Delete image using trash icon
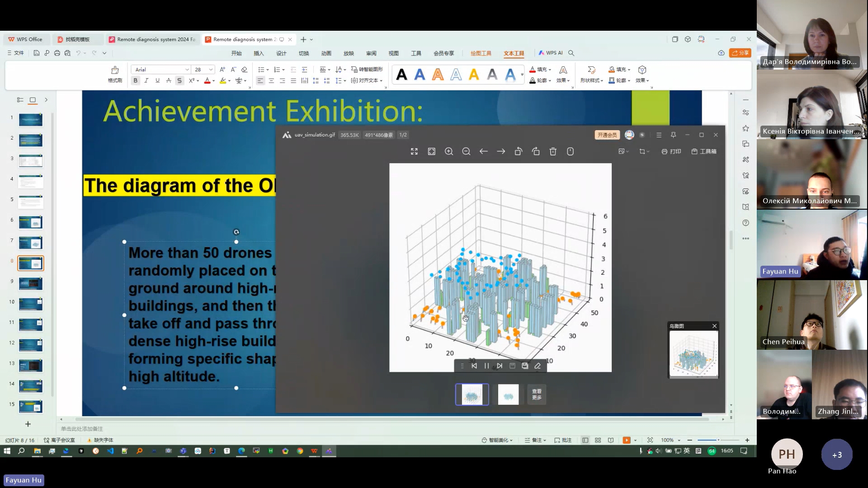 [553, 151]
